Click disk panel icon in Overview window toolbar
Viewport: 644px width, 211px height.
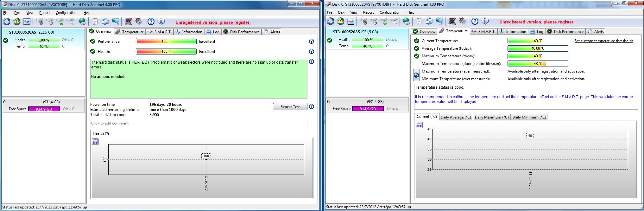[x=27, y=22]
